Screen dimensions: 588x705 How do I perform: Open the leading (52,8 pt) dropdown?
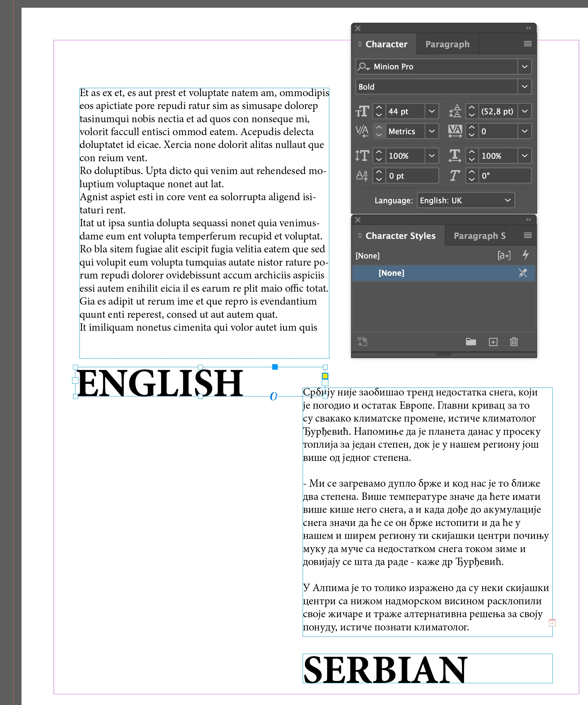[524, 111]
